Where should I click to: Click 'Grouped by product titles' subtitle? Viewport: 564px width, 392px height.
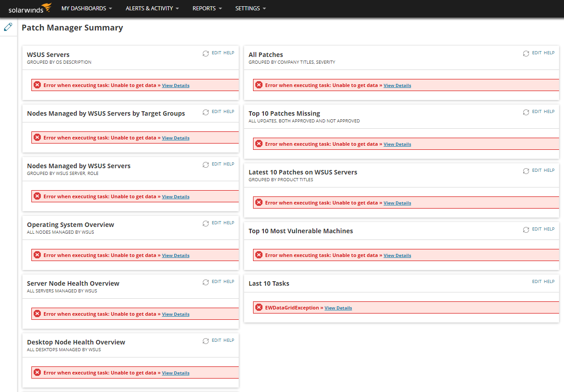pyautogui.click(x=281, y=180)
